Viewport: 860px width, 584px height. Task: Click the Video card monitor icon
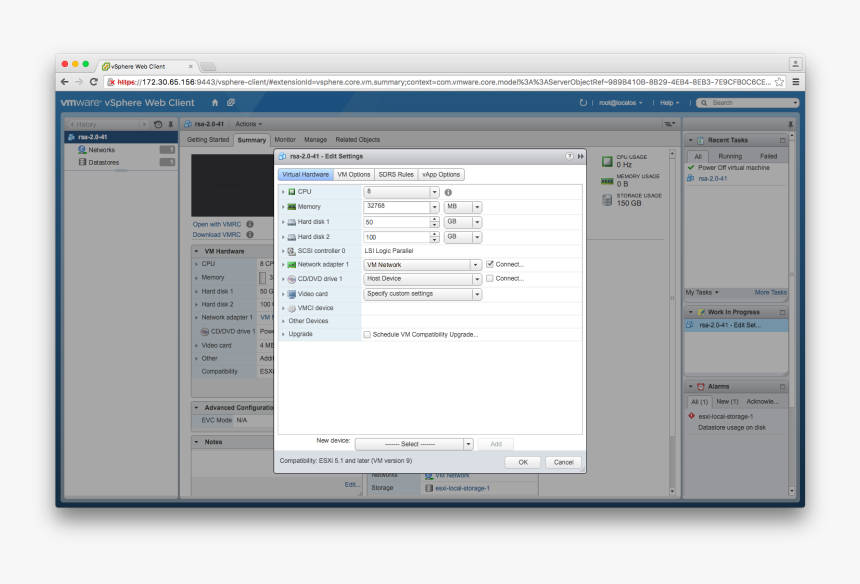click(x=292, y=294)
